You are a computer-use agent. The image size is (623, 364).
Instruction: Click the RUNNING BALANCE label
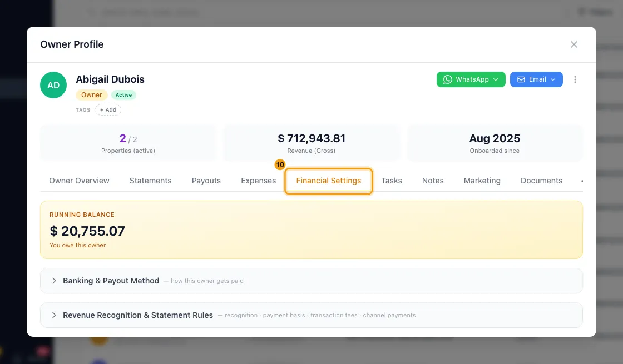(x=82, y=215)
